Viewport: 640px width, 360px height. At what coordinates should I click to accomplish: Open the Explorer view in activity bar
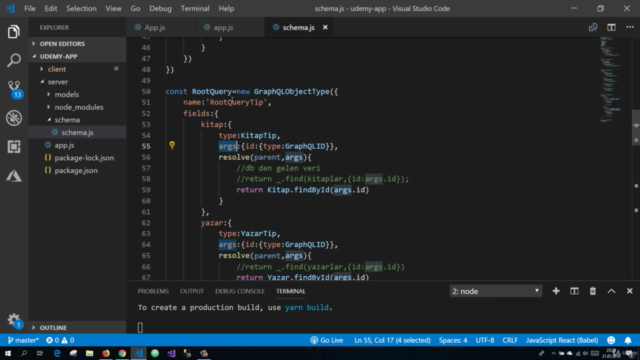point(14,31)
